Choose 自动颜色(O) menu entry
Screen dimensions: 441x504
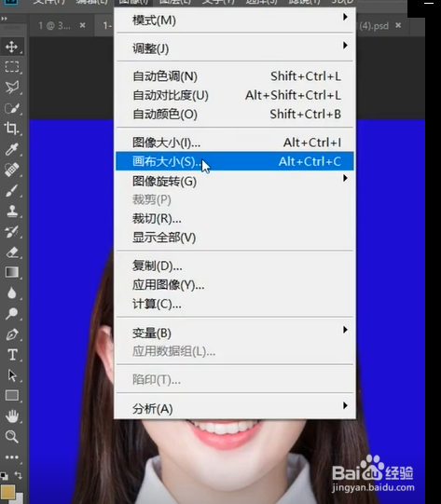pyautogui.click(x=235, y=114)
